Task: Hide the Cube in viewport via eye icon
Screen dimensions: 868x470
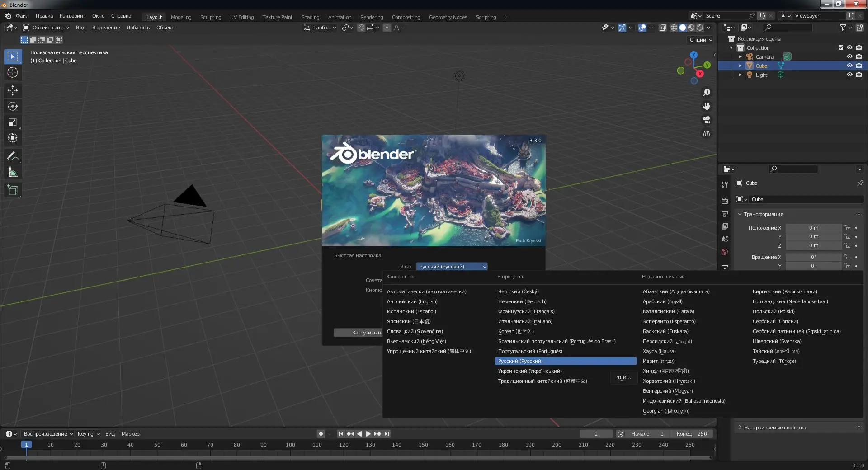Action: (849, 66)
